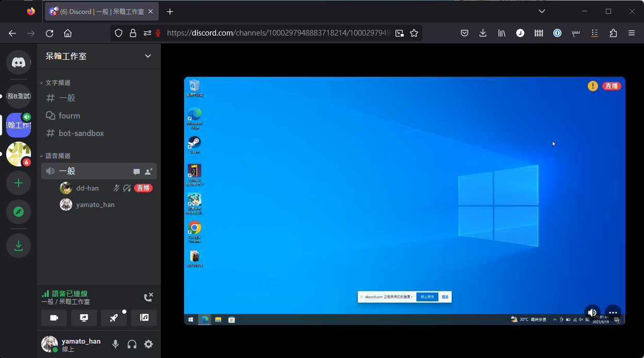Open user settings gear
Image resolution: width=644 pixels, height=358 pixels.
(x=148, y=344)
